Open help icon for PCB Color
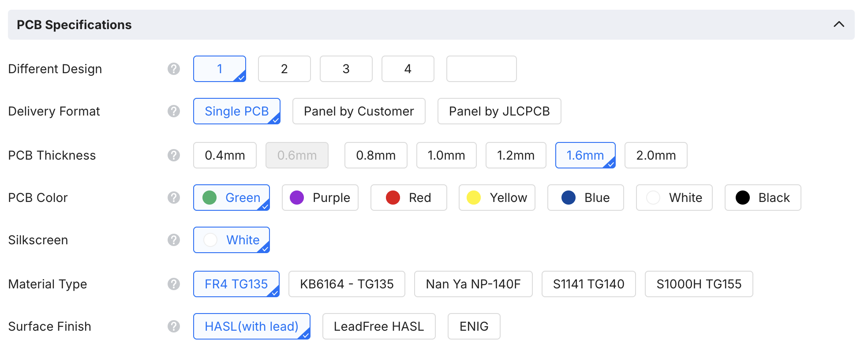 coord(174,198)
